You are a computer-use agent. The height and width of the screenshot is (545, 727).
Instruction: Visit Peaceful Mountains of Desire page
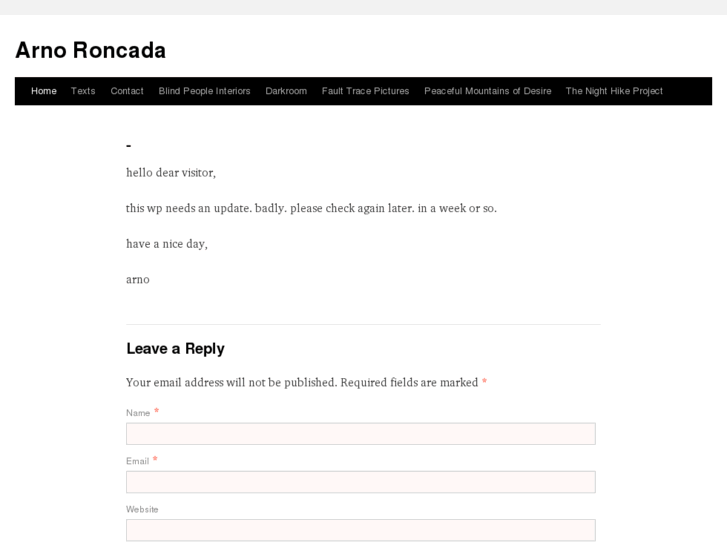487,91
